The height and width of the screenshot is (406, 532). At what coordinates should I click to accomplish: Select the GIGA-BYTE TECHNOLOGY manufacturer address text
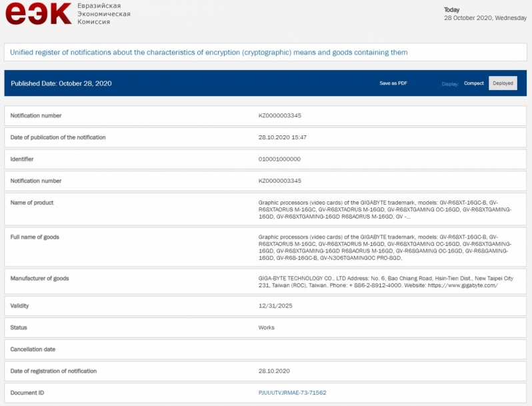[386, 282]
